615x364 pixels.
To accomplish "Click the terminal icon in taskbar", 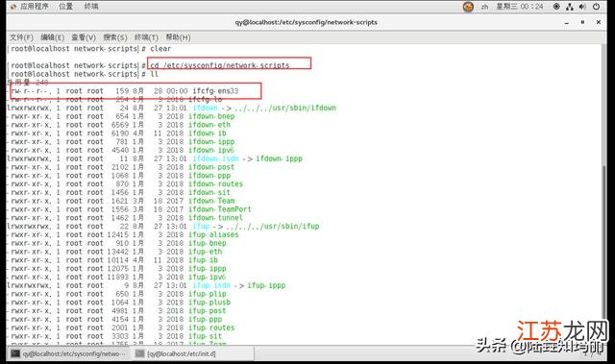I will click(15, 353).
